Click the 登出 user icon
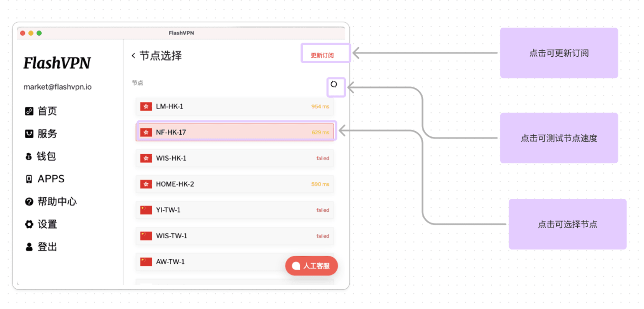Image resolution: width=644 pixels, height=309 pixels. [x=29, y=247]
